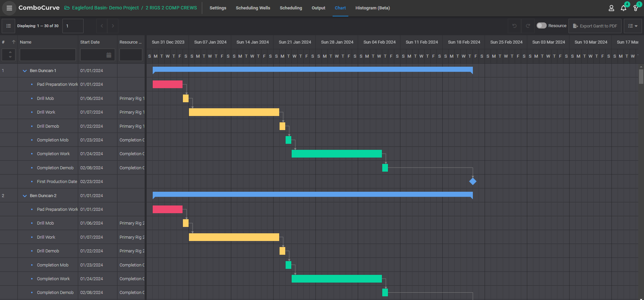Open the Gantt options dropdown at far right
Screen dimensions: 644x300
click(x=633, y=26)
